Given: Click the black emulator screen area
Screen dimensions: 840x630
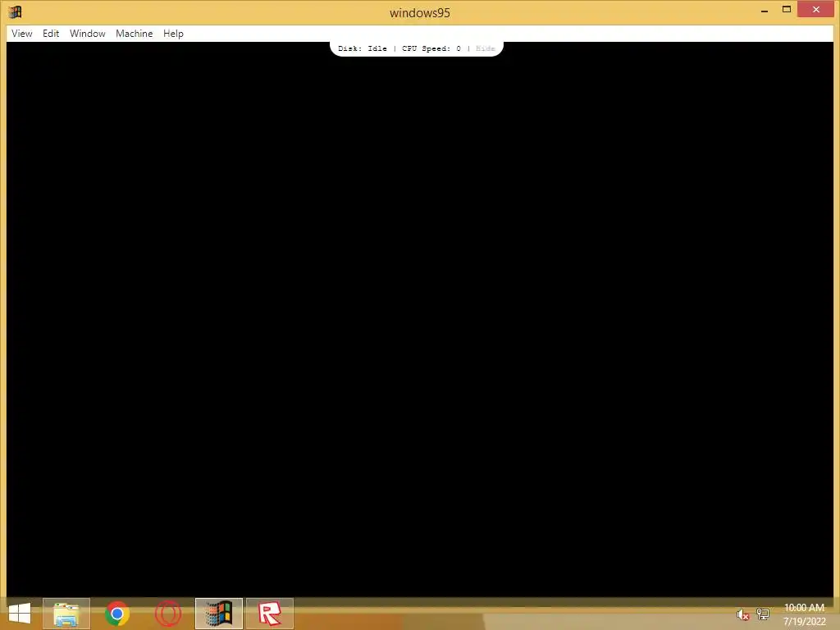Looking at the screenshot, I should coord(419,319).
